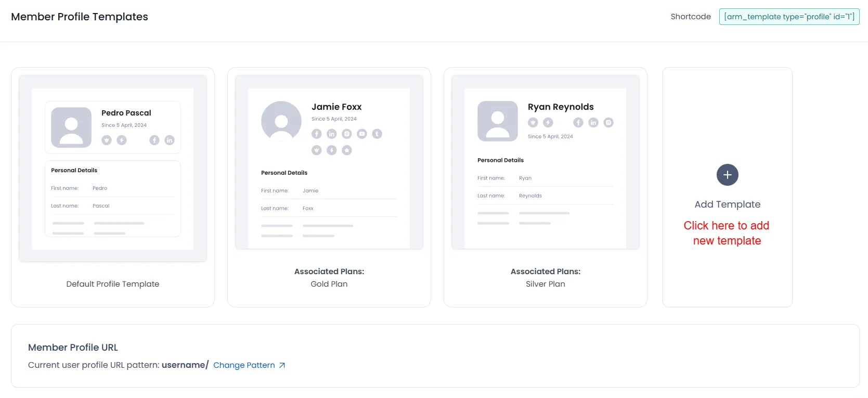Screen dimensions: 868x398
Task: Click crown badge icon in Pedro Pascal template
Action: (x=107, y=140)
